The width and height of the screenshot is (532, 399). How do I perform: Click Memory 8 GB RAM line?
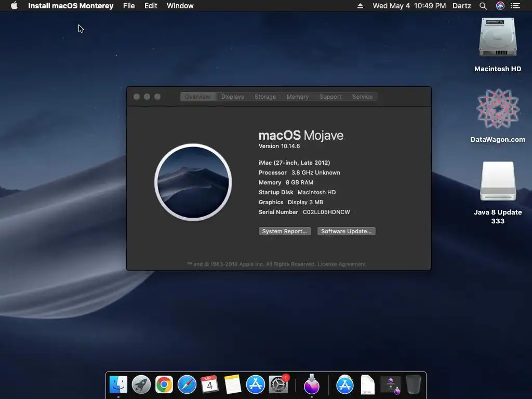tap(286, 182)
